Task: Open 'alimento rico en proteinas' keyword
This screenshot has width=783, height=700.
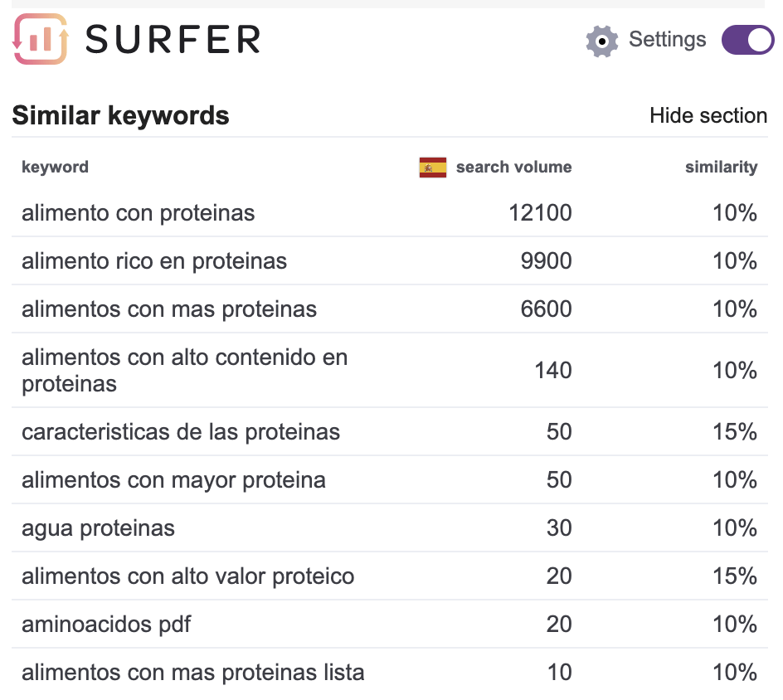Action: [x=154, y=261]
